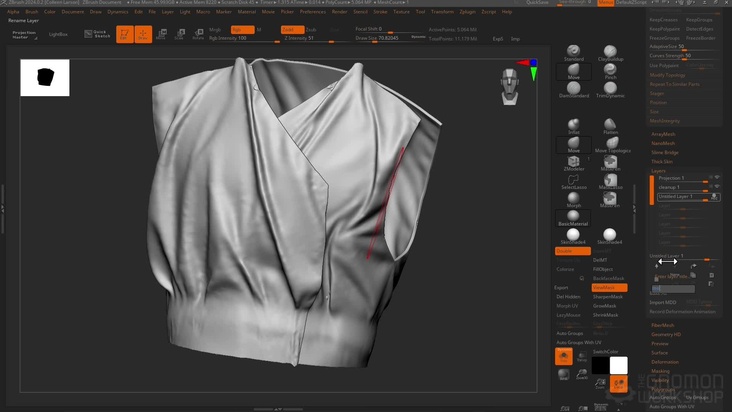732x412 pixels.
Task: Click the Zoom3D icon
Action: click(x=582, y=374)
